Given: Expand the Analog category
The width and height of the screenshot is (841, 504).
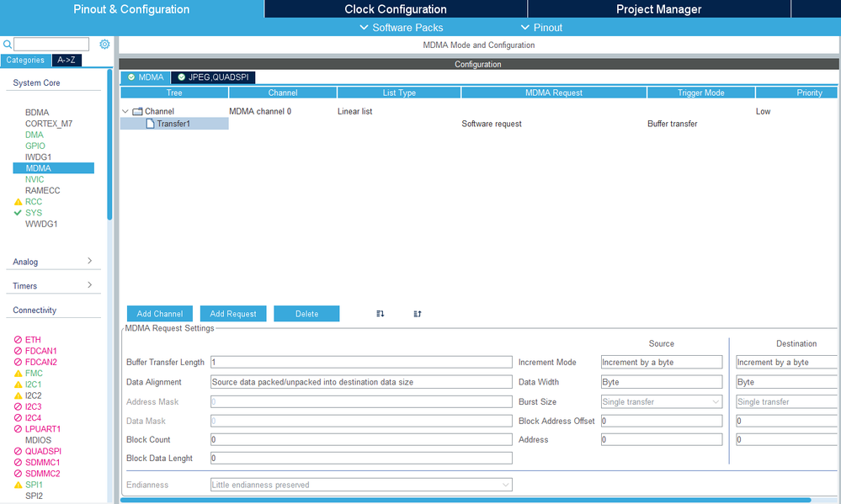Looking at the screenshot, I should point(89,261).
